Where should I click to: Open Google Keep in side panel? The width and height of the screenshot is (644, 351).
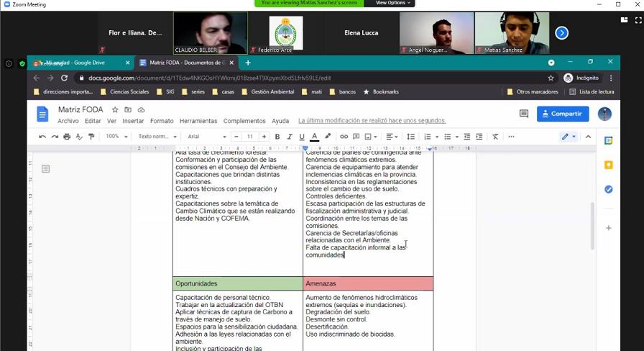click(609, 165)
